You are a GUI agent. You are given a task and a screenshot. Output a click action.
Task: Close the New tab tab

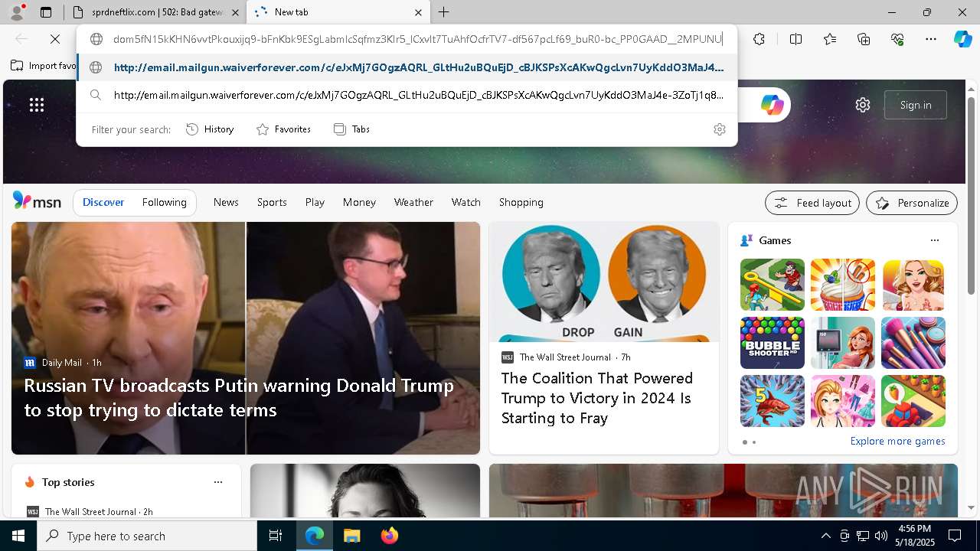click(x=418, y=12)
